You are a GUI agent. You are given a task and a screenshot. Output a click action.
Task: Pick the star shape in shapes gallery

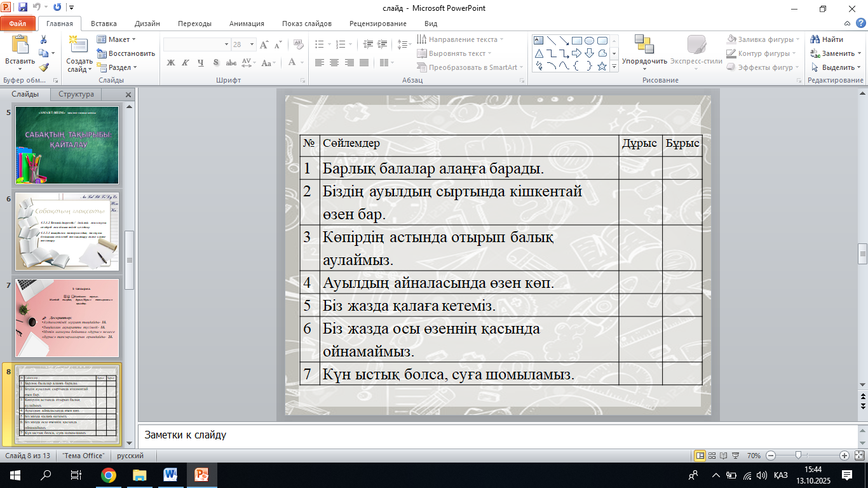602,66
